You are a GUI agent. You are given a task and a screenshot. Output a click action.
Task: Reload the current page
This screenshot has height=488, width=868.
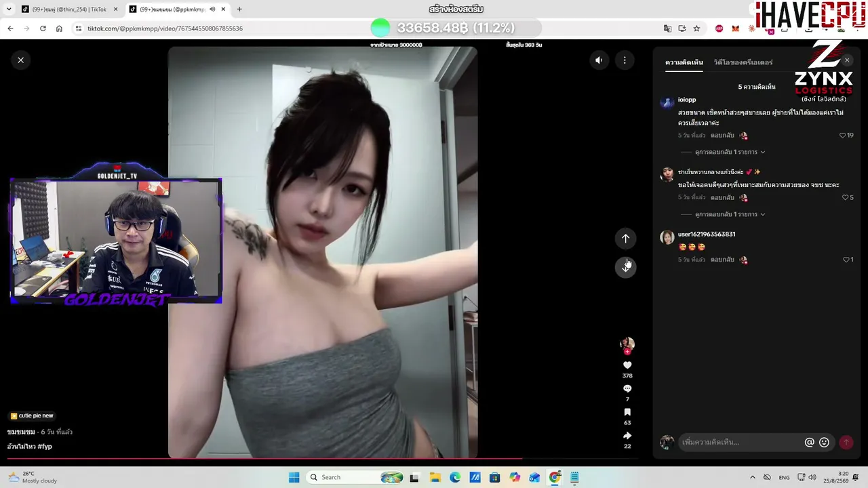tap(43, 28)
